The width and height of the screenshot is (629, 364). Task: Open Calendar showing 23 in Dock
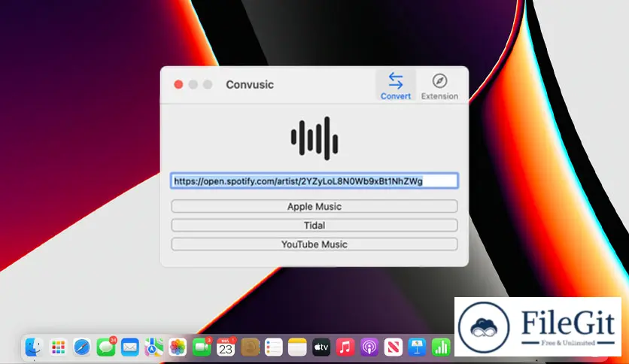point(226,347)
